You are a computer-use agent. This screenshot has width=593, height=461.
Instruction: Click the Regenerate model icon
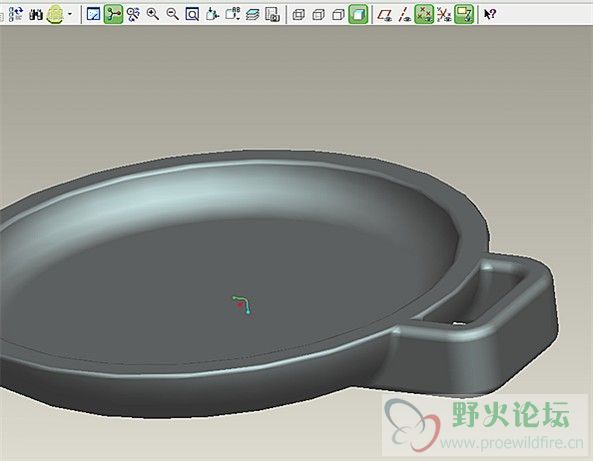(16, 14)
